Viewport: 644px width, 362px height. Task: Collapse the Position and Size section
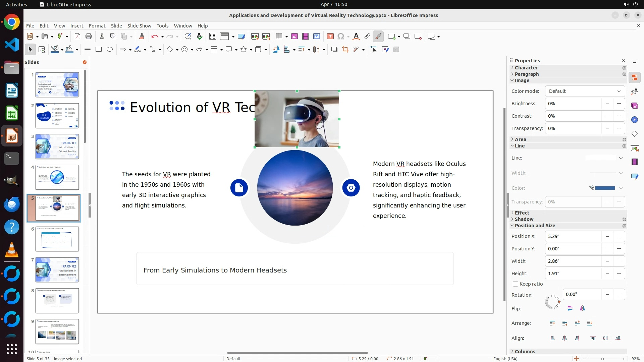pos(535,226)
